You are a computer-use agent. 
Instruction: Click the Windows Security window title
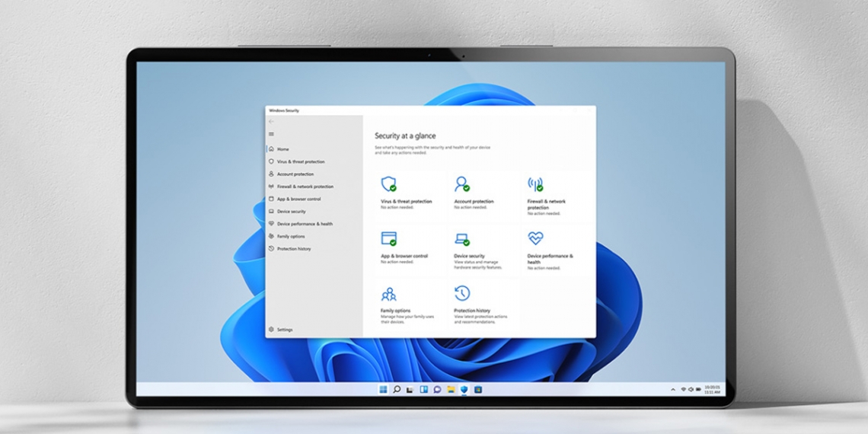(x=284, y=110)
